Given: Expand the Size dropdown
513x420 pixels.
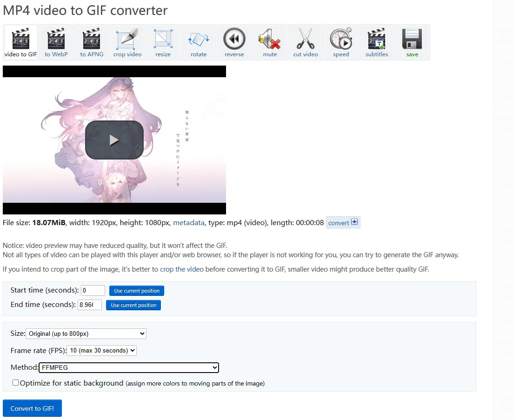Looking at the screenshot, I should (86, 333).
